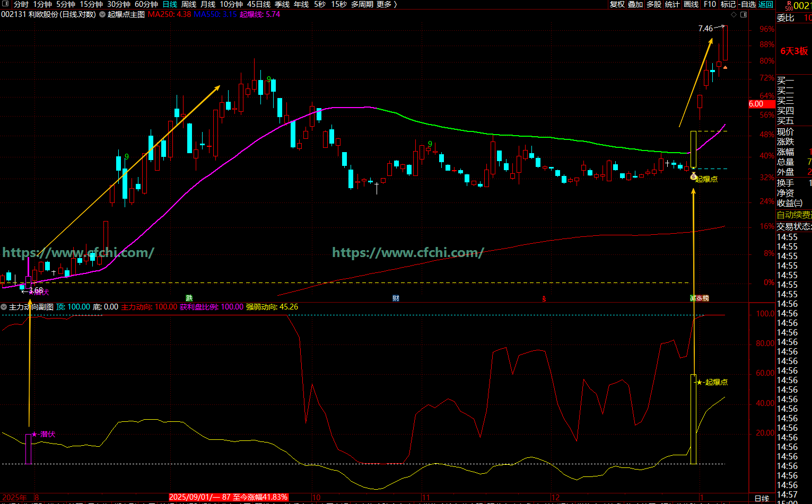The height and width of the screenshot is (504, 812).
Task: Click the 6天3板 label
Action: tap(794, 51)
